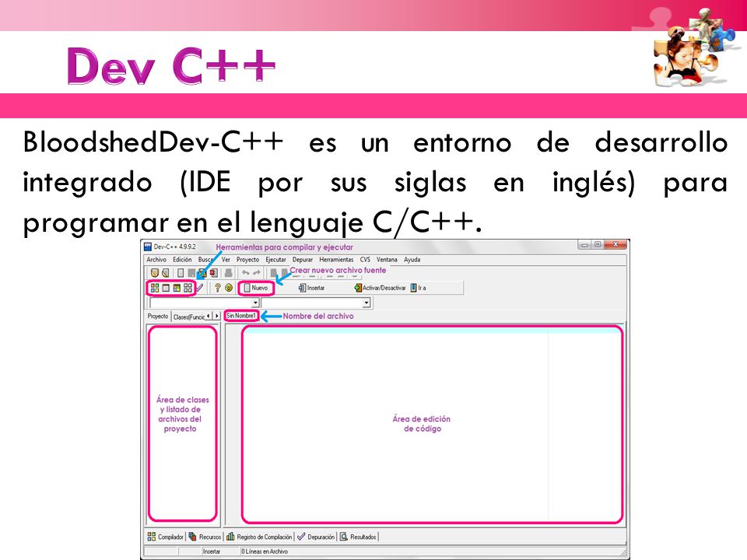Open the Edición menu
This screenshot has height=560, width=747.
pos(182,260)
